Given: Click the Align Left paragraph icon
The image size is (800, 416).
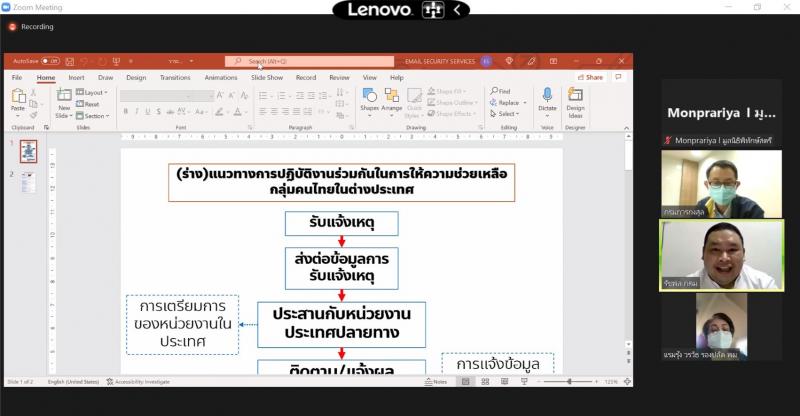Looking at the screenshot, I should coord(263,111).
